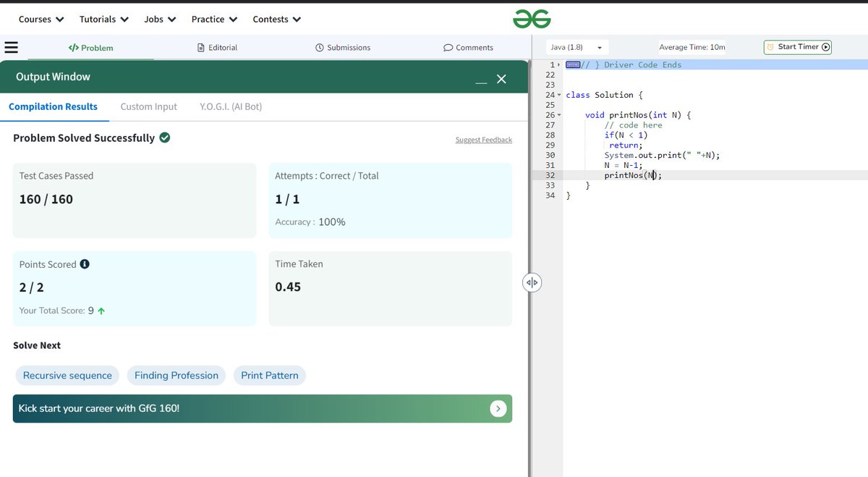Viewport: 868px width, 477px height.
Task: Place cursor on line 32 printNos call
Action: [633, 175]
